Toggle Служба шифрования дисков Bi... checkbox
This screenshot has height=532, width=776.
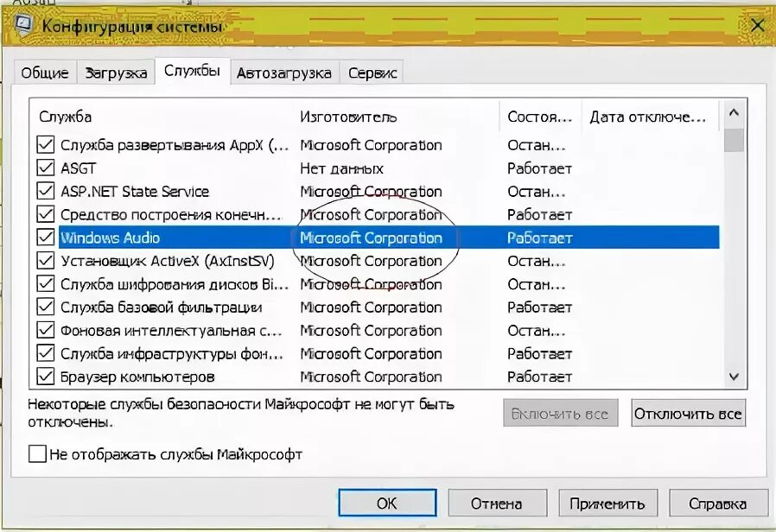46,284
